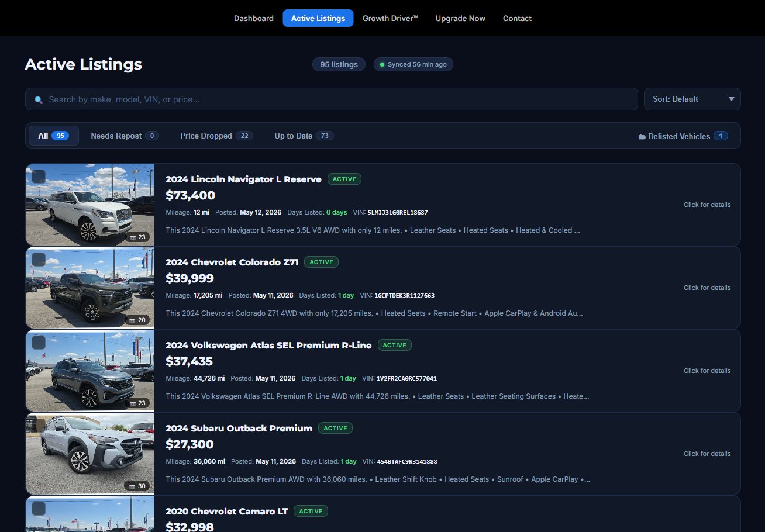Click the $37,435 price
This screenshot has width=765, height=532.
189,361
